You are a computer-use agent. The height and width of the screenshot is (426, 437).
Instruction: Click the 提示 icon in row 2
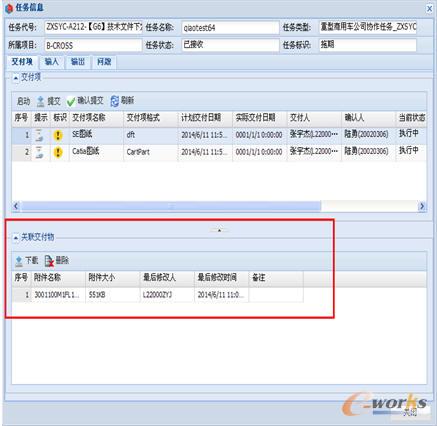(x=40, y=152)
